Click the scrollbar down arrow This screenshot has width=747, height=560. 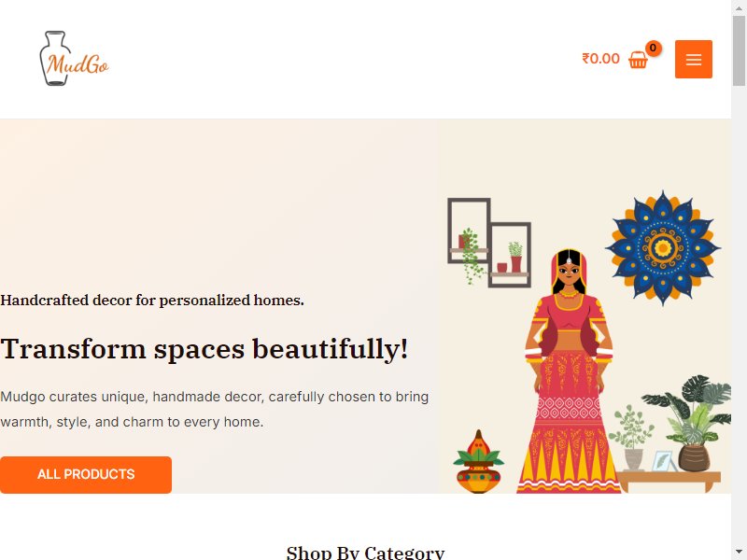739,553
